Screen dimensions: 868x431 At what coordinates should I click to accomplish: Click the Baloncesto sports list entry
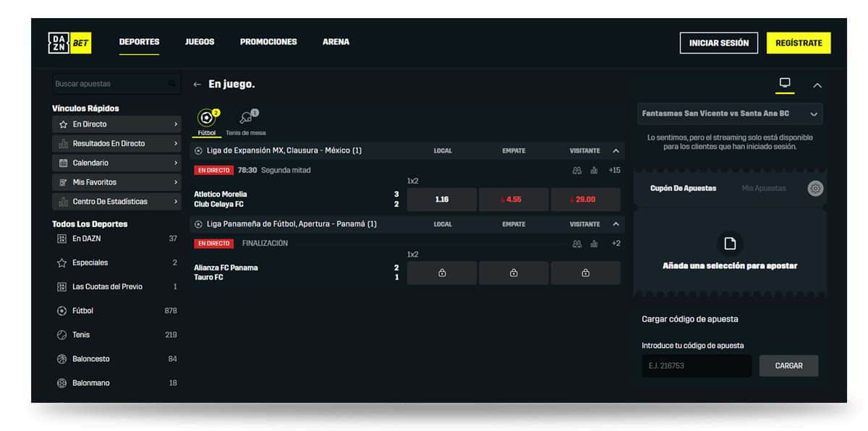coord(116,359)
